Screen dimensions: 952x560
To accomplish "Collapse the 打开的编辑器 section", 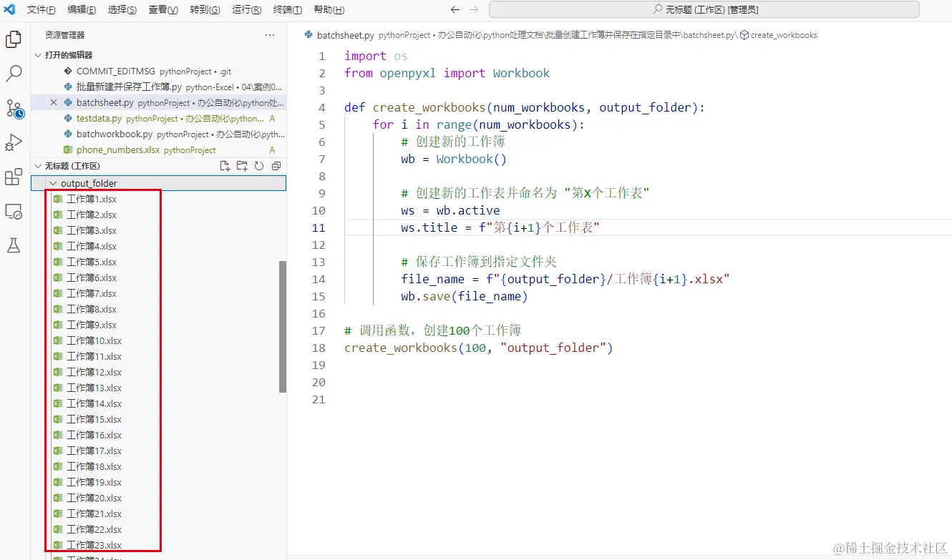I will (37, 54).
